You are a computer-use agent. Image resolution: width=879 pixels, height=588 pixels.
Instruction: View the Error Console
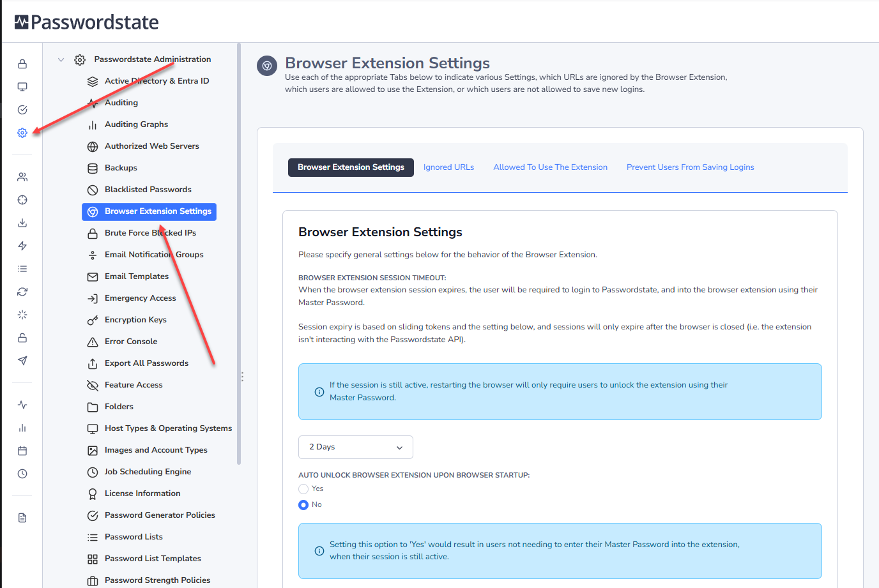pos(131,342)
